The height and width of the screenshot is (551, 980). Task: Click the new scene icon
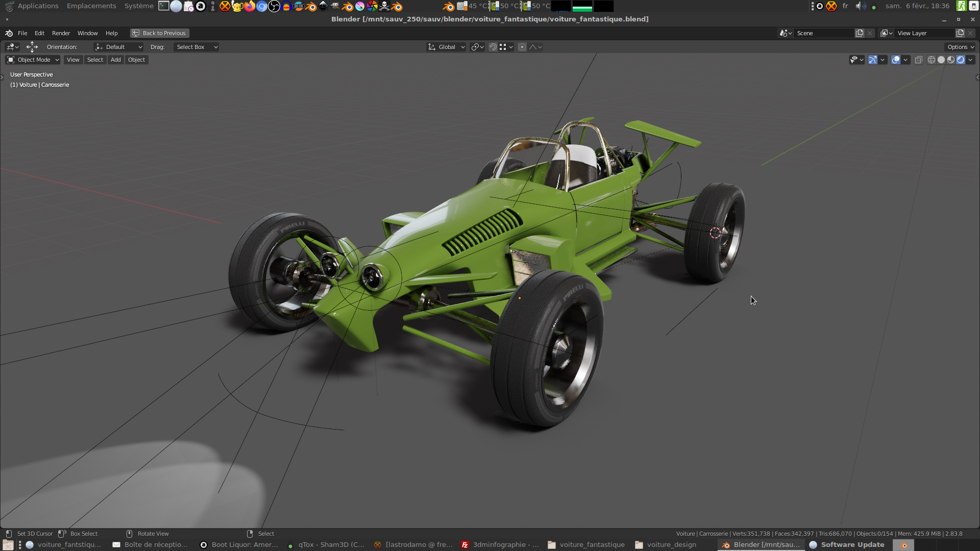click(x=860, y=33)
